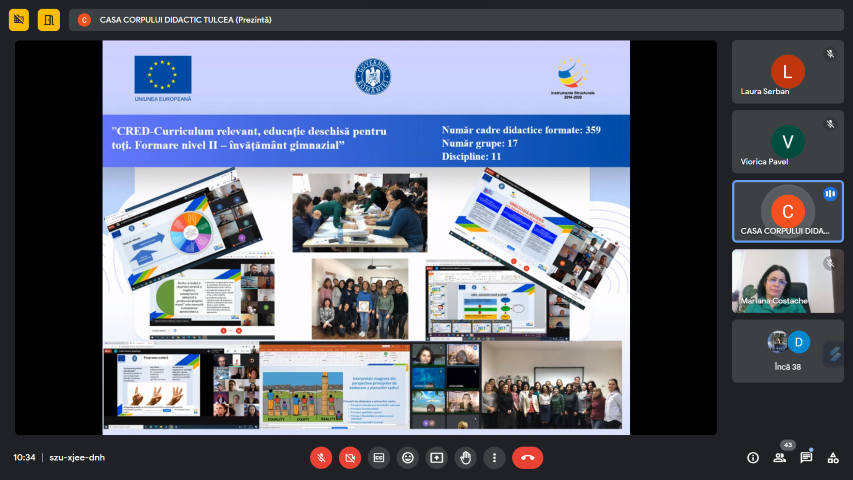The image size is (853, 480).
Task: Click the shared presentation slide
Action: (366, 237)
